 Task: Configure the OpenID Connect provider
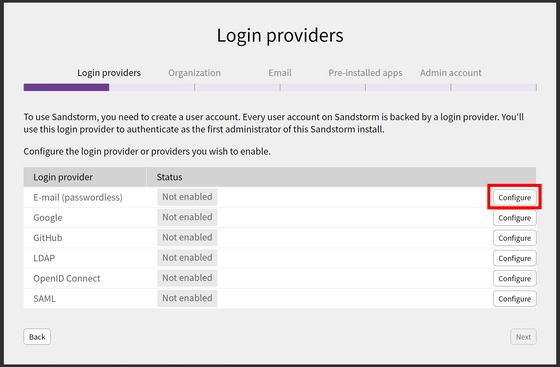(515, 278)
